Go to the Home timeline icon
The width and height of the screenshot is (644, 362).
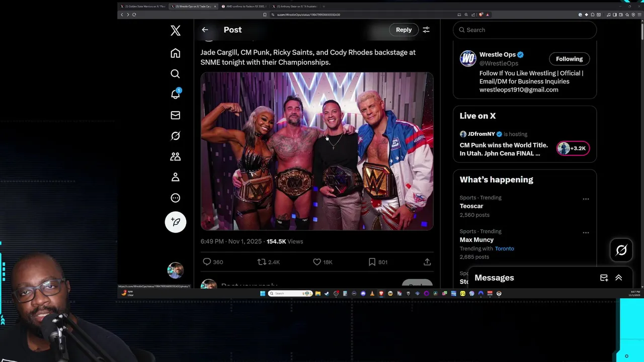(175, 53)
